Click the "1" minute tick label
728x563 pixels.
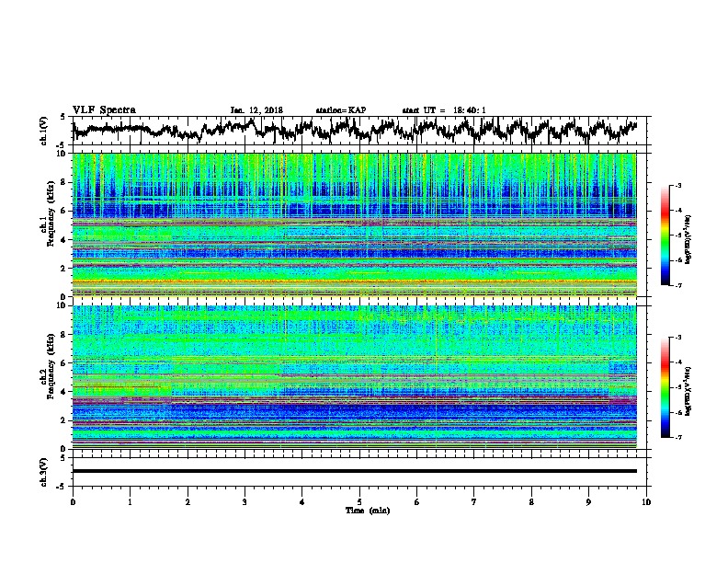[130, 502]
